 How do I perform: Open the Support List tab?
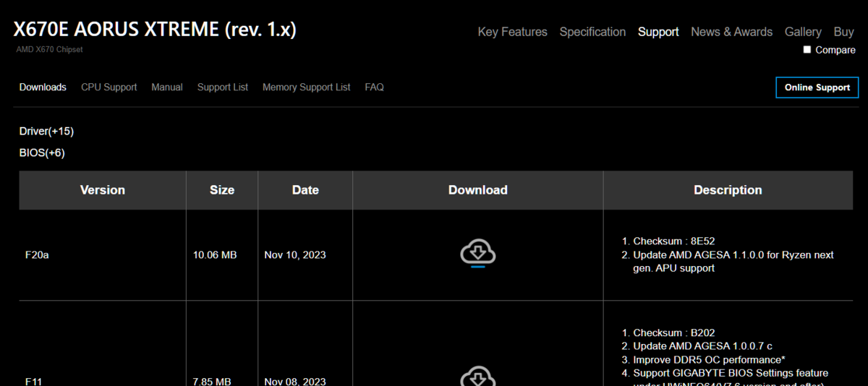click(x=222, y=87)
